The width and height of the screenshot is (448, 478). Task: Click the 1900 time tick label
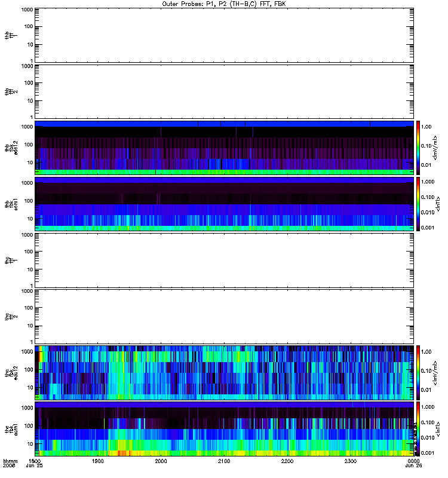tap(98, 461)
